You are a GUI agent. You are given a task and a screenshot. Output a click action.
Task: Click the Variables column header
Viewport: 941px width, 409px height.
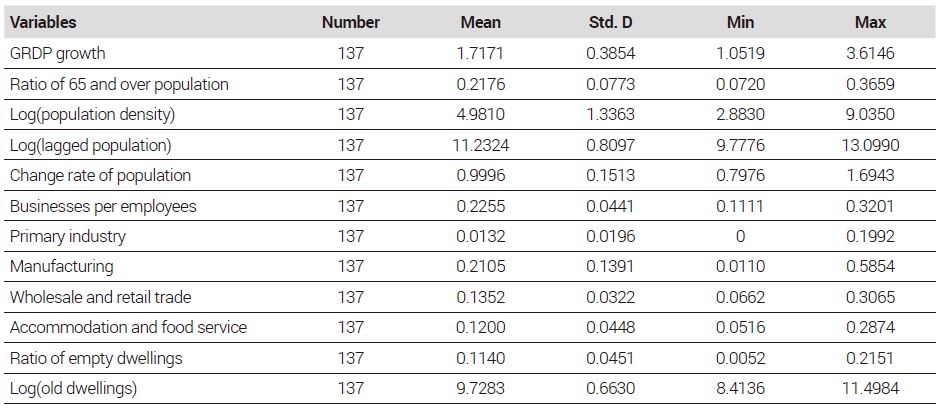[43, 23]
